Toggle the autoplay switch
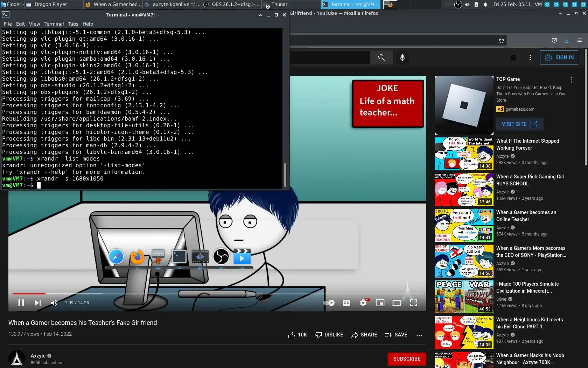Screen dimensions: 588x368 point(329,303)
